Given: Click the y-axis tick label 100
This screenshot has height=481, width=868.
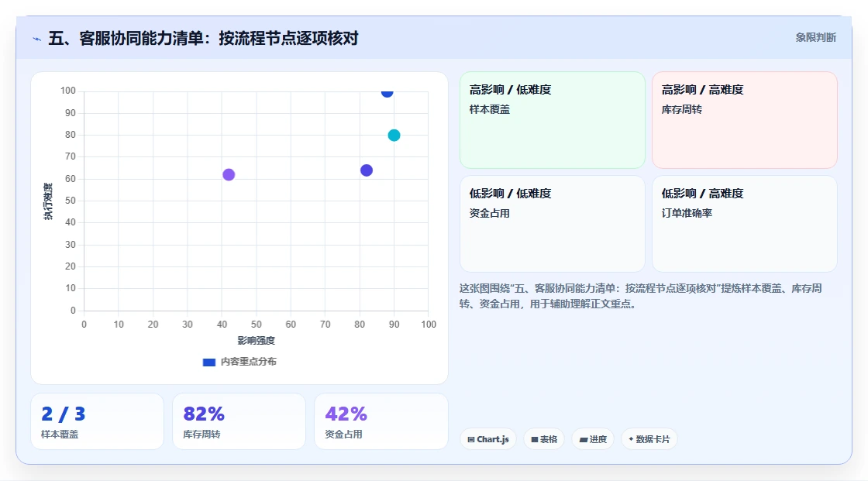Looking at the screenshot, I should coord(68,91).
